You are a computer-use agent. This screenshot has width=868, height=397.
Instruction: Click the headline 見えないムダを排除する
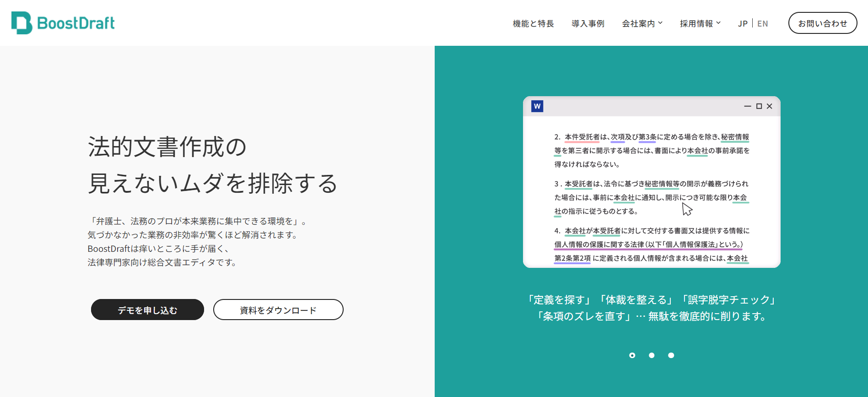click(213, 183)
